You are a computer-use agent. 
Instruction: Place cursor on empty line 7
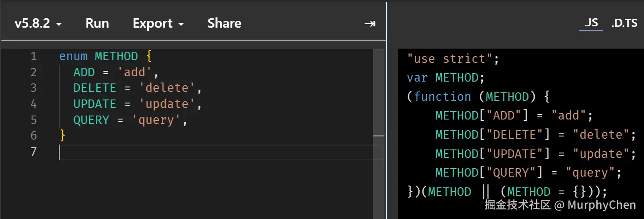pyautogui.click(x=221, y=152)
